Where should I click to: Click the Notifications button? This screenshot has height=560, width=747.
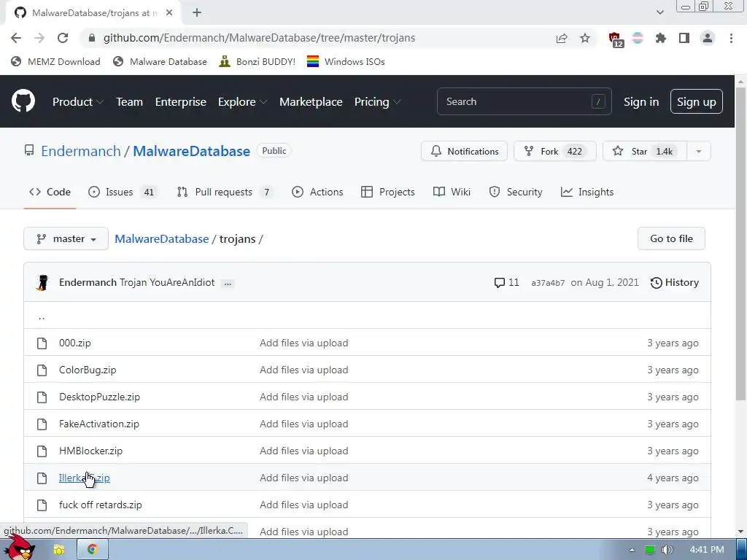pyautogui.click(x=465, y=152)
